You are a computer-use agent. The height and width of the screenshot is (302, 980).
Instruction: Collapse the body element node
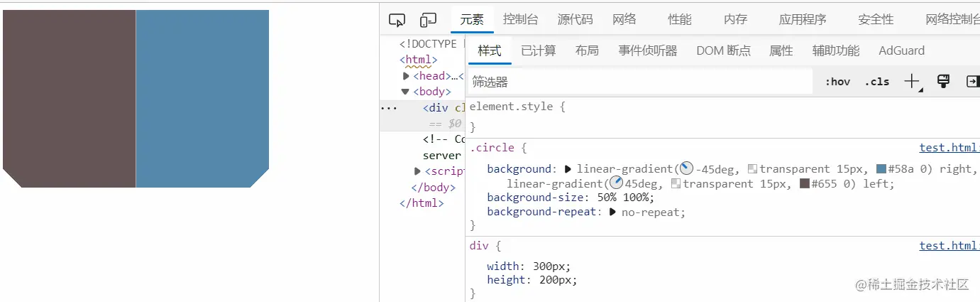pyautogui.click(x=405, y=92)
